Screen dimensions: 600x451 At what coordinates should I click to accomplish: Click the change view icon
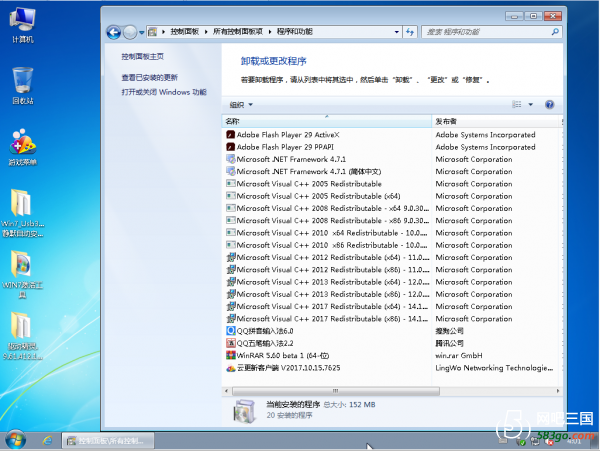pyautogui.click(x=517, y=104)
